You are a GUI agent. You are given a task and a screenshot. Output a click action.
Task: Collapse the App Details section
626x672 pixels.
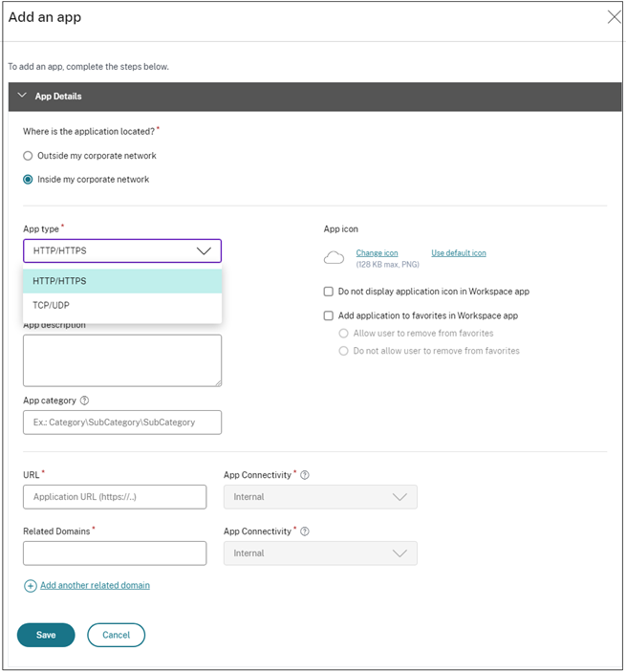coord(23,97)
